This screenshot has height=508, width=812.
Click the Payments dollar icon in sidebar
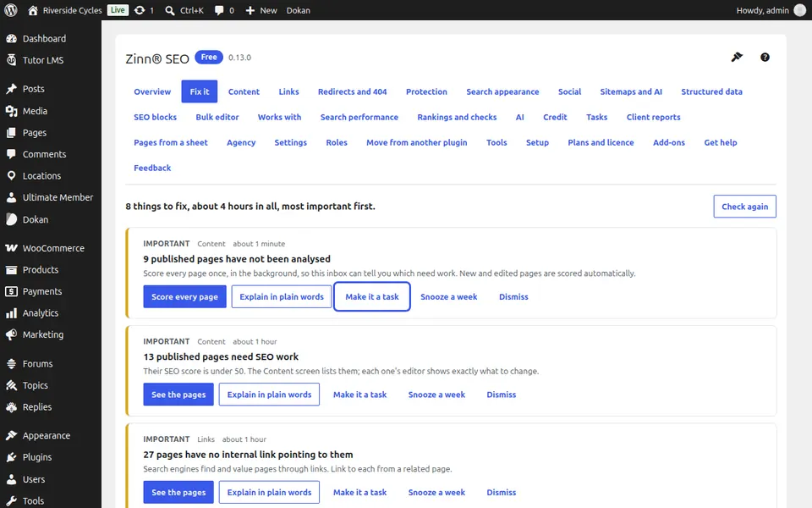tap(11, 291)
